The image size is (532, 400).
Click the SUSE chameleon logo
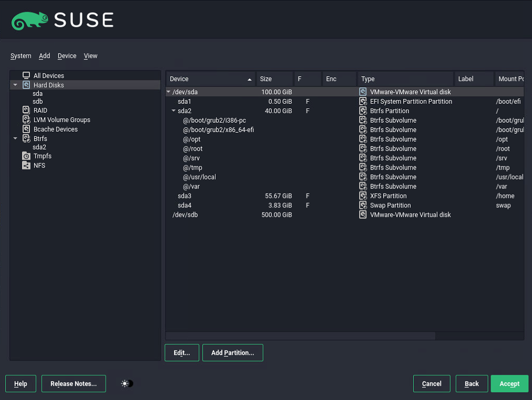[x=30, y=21]
